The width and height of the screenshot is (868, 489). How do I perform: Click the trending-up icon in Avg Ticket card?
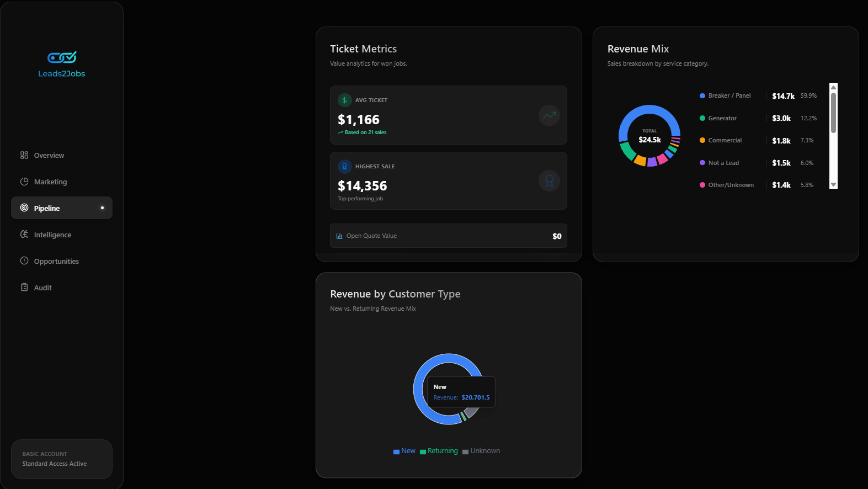(x=549, y=115)
